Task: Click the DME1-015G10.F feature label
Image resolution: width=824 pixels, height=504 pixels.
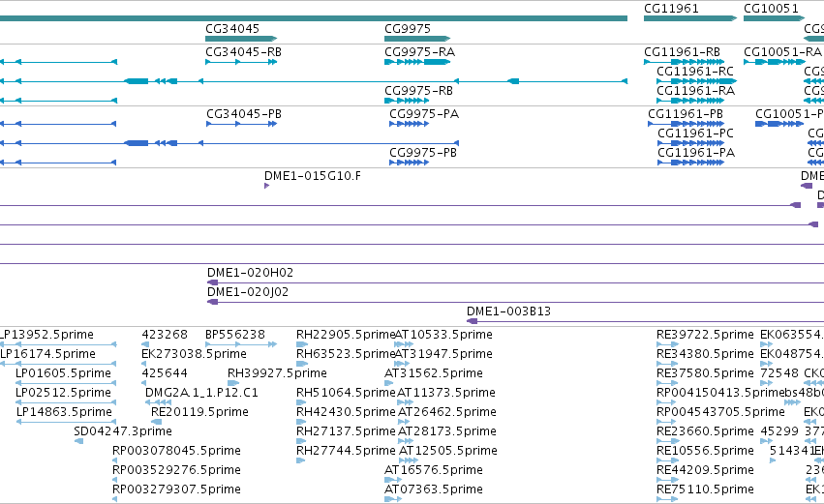Action: 313,176
